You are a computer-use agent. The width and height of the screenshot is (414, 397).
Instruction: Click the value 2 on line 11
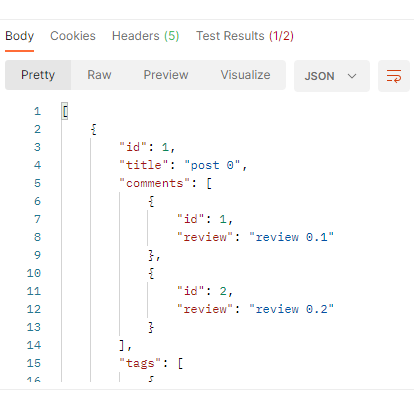223,291
